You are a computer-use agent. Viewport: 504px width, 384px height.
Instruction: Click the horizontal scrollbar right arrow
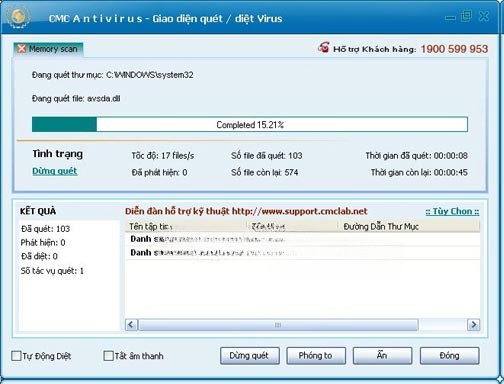coord(474,325)
